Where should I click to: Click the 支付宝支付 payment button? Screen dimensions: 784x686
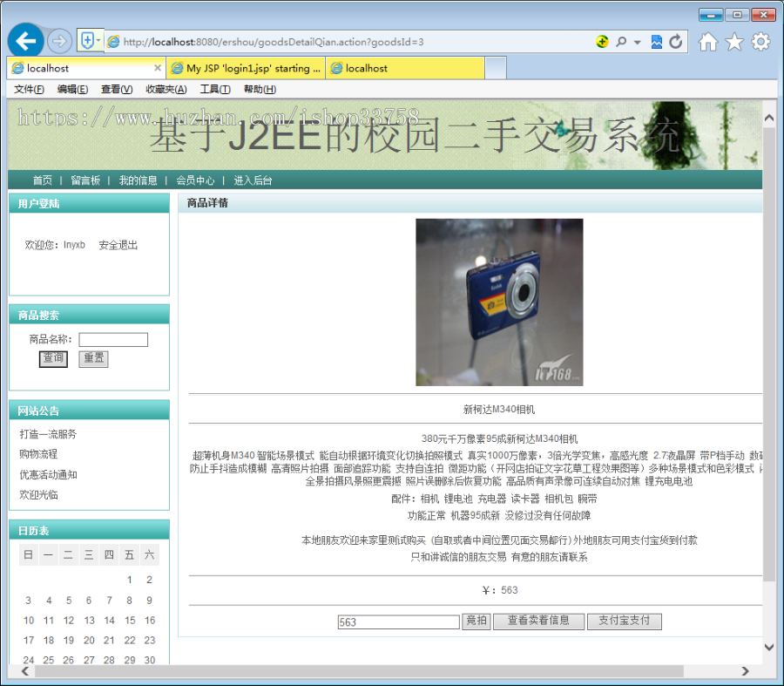click(624, 621)
